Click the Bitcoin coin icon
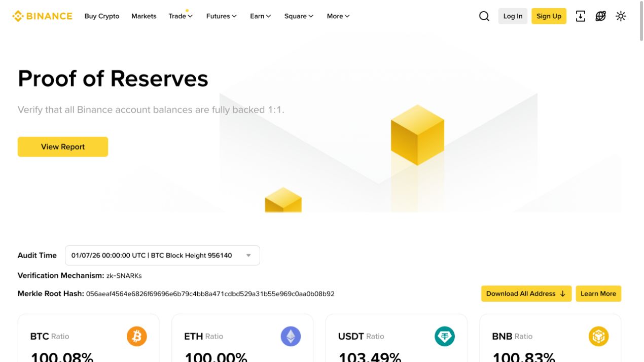644x362 pixels. [x=137, y=336]
